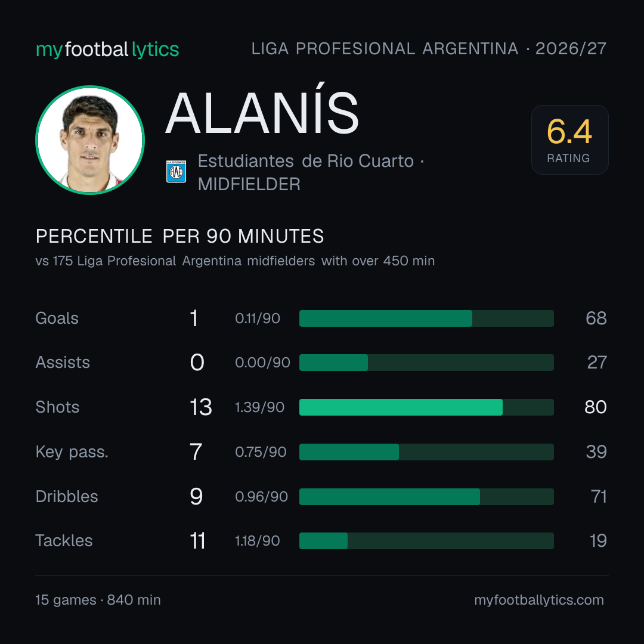
Task: Select the Key pass. percentile bar
Action: click(426, 452)
